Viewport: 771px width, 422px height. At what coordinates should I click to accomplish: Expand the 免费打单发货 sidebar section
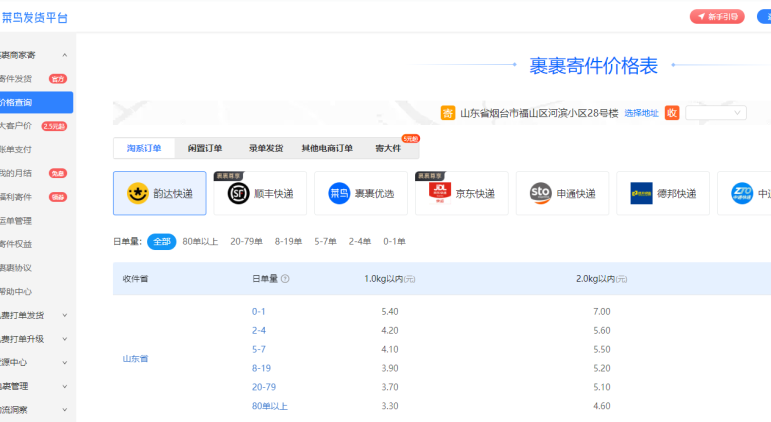tap(65, 315)
